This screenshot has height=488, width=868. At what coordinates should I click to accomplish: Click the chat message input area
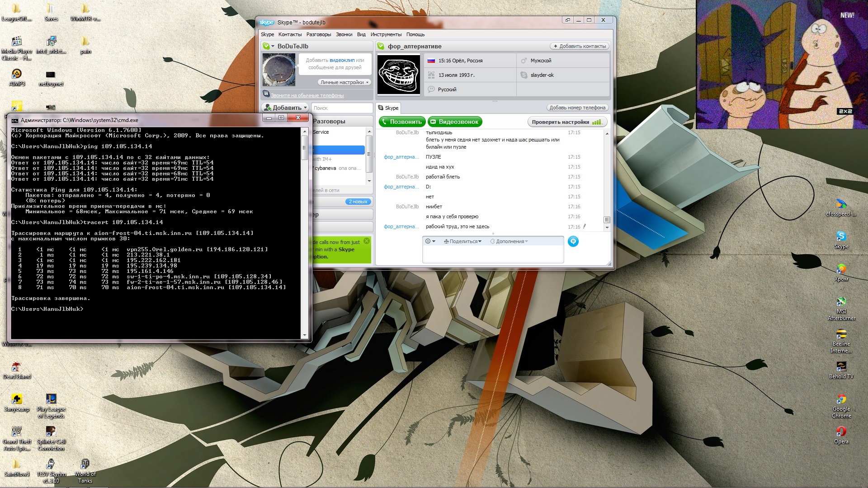coord(493,254)
